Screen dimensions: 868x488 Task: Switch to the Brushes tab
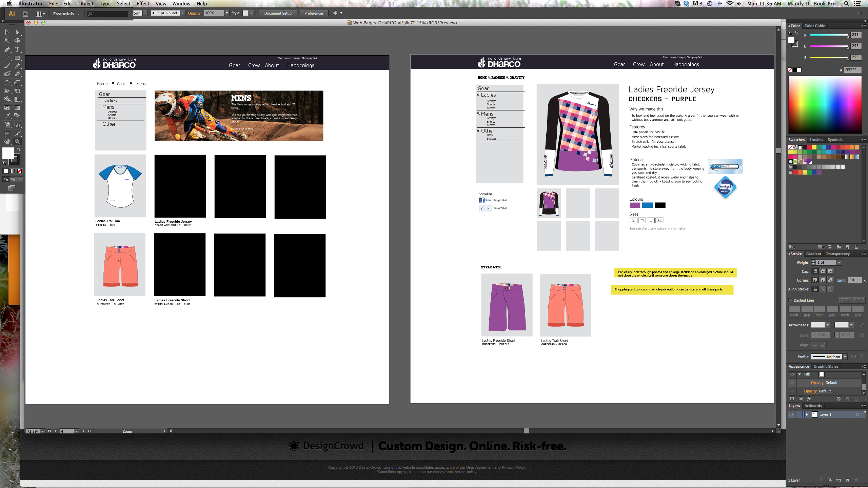pyautogui.click(x=816, y=140)
